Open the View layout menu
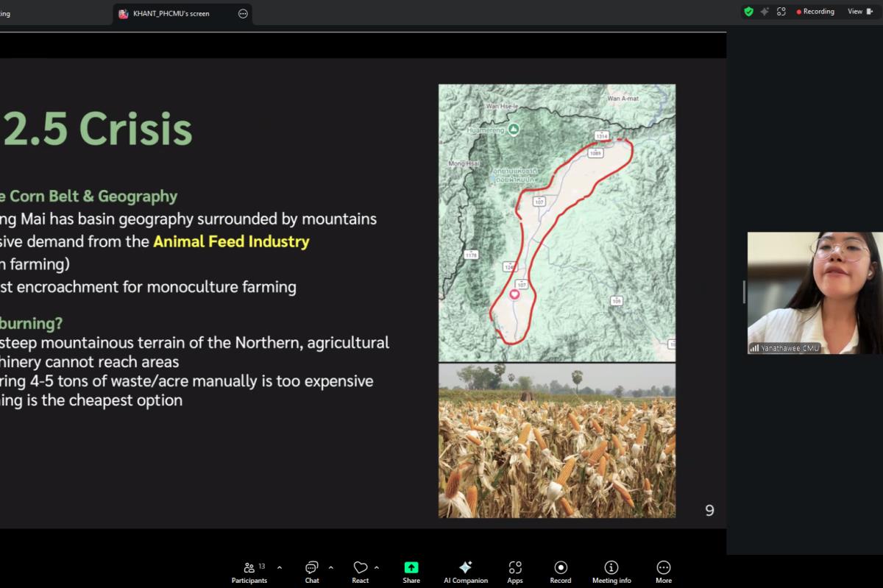883x588 pixels. 858,12
